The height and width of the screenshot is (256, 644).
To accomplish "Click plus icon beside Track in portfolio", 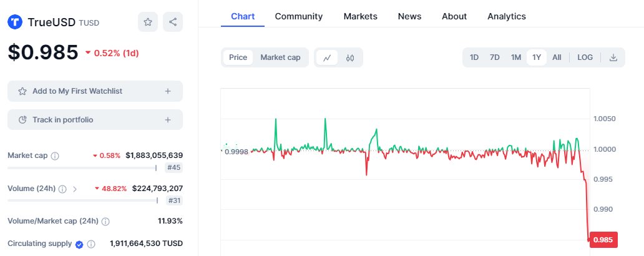I will [168, 120].
